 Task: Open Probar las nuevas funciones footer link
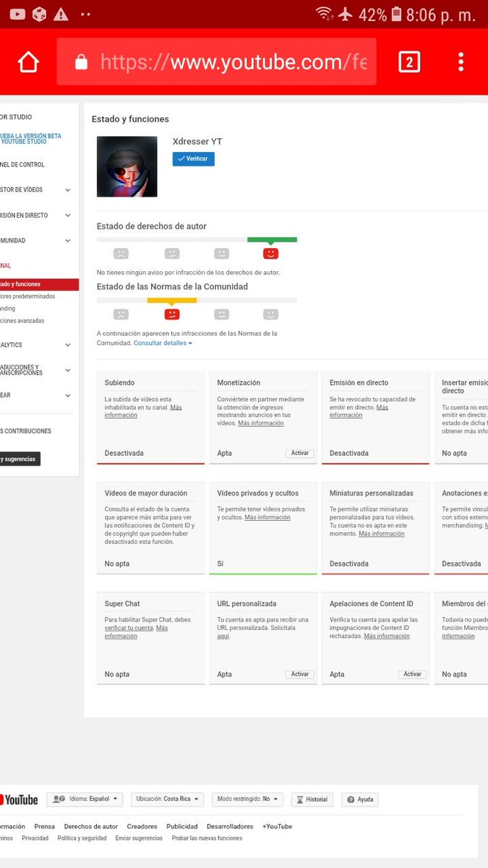coord(207,838)
